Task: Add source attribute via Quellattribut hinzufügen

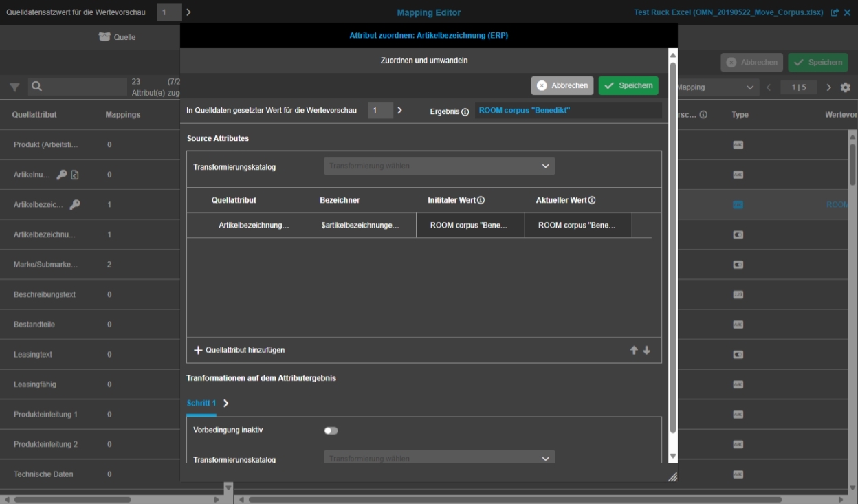Action: click(239, 350)
